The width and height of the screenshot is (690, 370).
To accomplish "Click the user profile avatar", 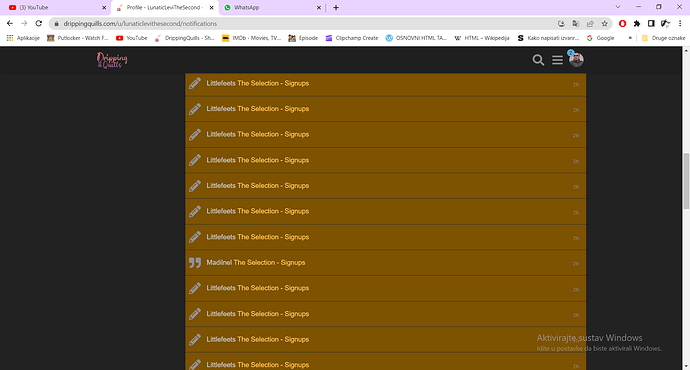I will pos(576,60).
